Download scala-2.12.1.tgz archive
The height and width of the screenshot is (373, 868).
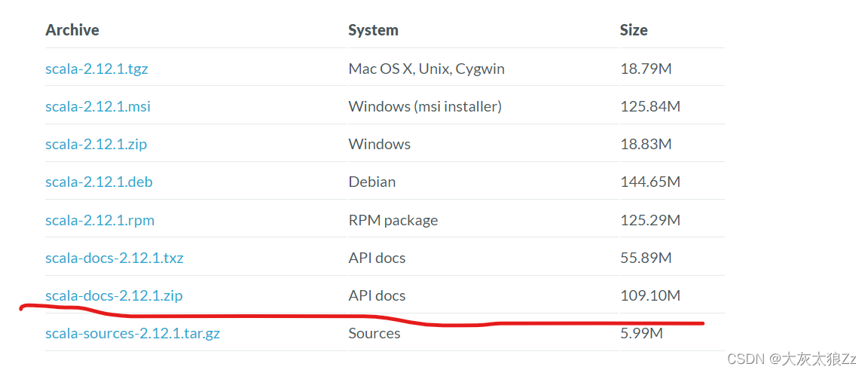click(x=96, y=69)
